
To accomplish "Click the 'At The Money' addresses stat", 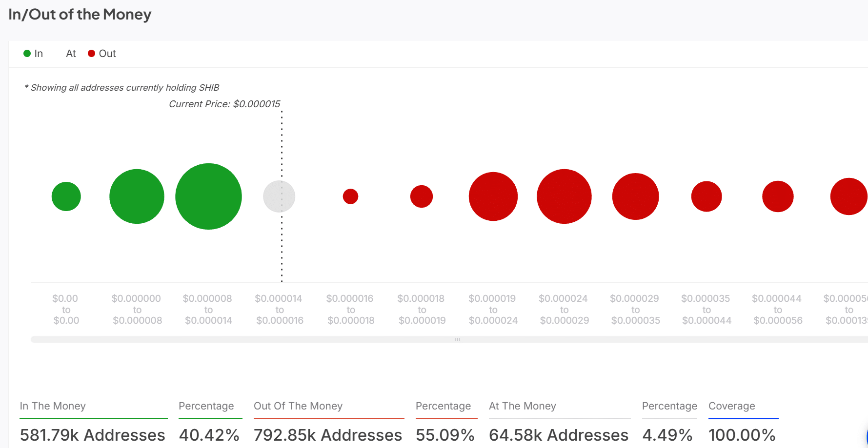I will [x=559, y=434].
